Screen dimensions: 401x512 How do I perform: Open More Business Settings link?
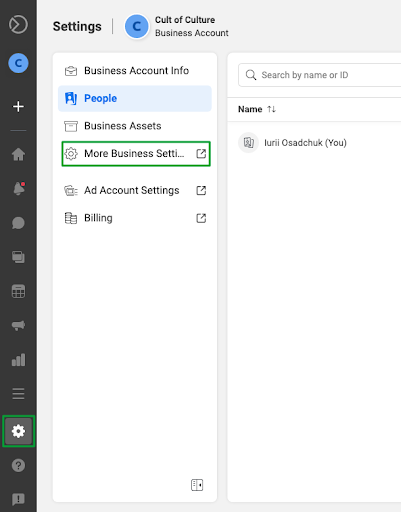pos(136,154)
